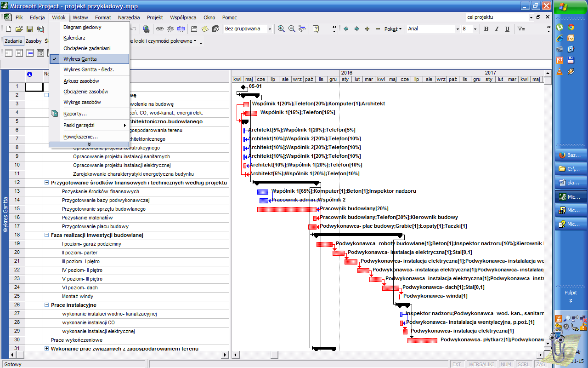This screenshot has height=368, width=588.
Task: Select Obciążenie zasobów from the menu
Action: click(89, 92)
